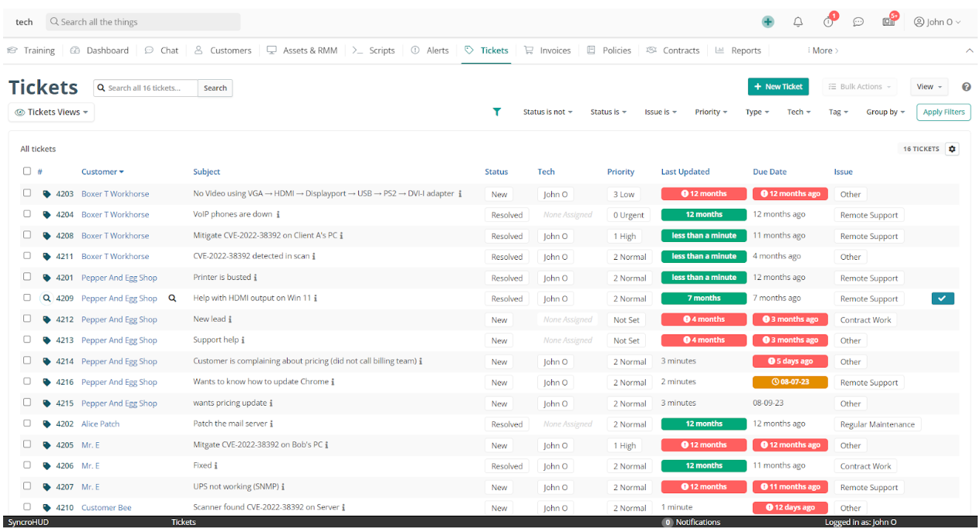The image size is (980, 529).
Task: Check the checkbox for ticket 4204
Action: pos(27,214)
